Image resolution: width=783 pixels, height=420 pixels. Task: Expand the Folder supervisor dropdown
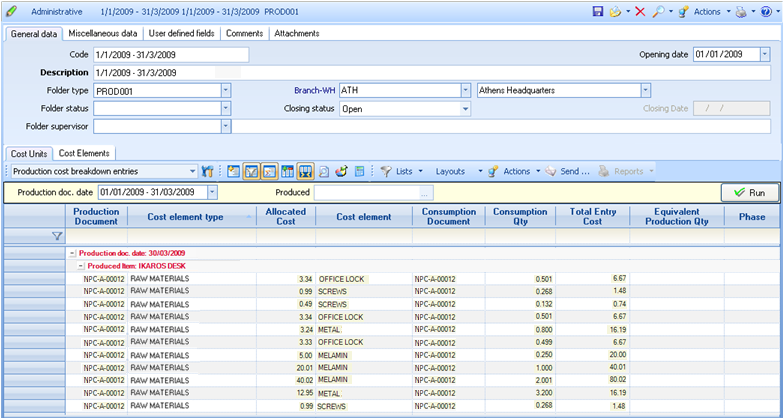click(x=226, y=126)
